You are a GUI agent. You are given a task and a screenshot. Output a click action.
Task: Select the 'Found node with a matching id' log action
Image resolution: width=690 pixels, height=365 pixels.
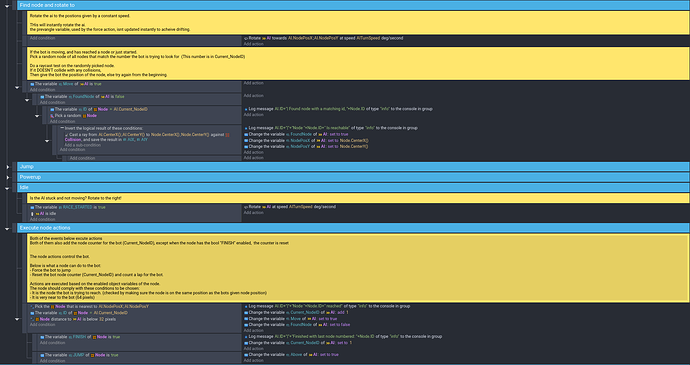[338, 109]
